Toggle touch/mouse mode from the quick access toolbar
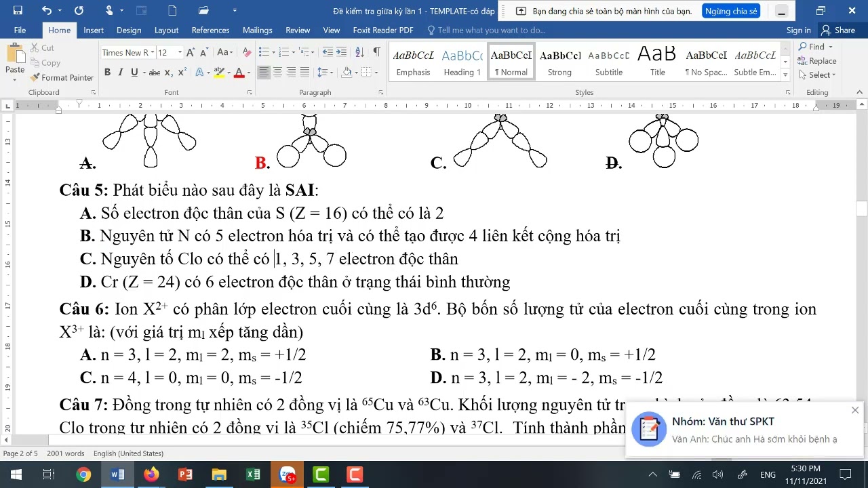The image size is (868, 488). point(110,10)
